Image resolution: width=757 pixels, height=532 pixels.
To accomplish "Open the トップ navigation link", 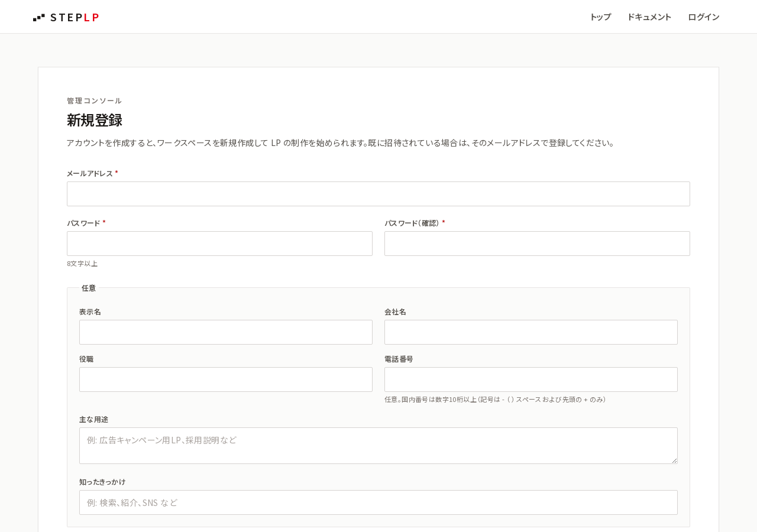I will 600,17.
